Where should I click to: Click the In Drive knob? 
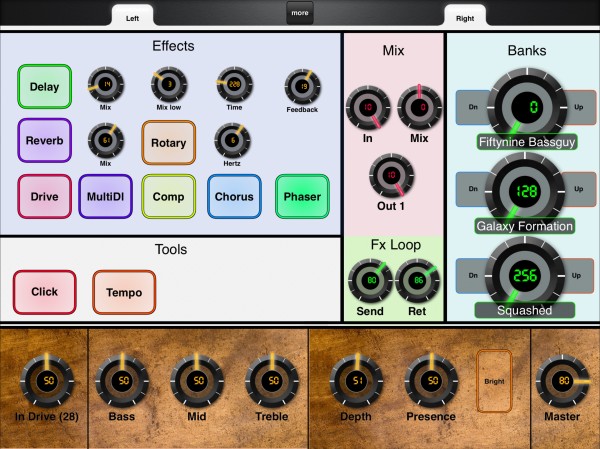47,381
